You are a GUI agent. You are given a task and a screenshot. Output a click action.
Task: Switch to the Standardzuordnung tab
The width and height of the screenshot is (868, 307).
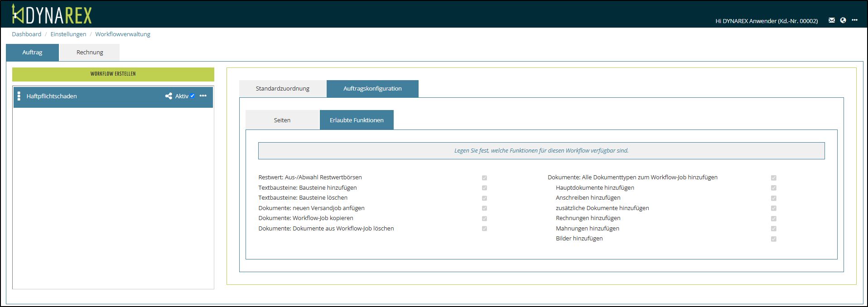tap(282, 89)
